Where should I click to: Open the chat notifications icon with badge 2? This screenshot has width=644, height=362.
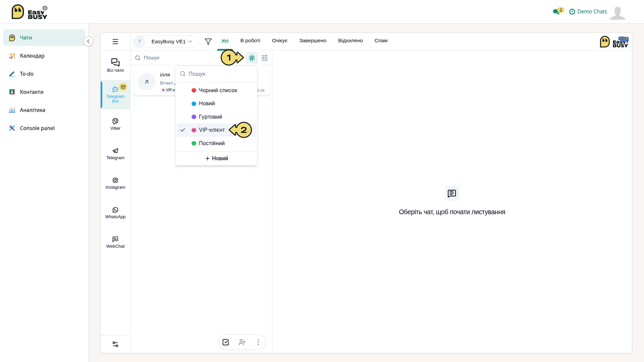(558, 11)
